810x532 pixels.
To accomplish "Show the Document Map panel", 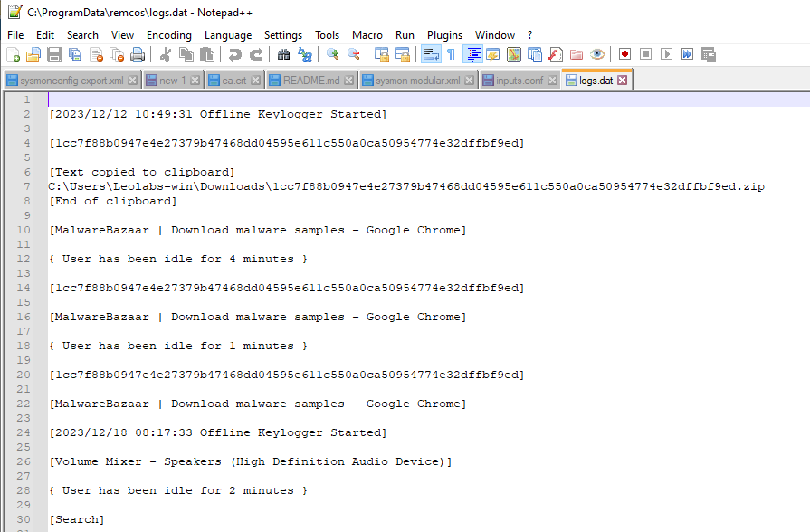I will coord(514,54).
